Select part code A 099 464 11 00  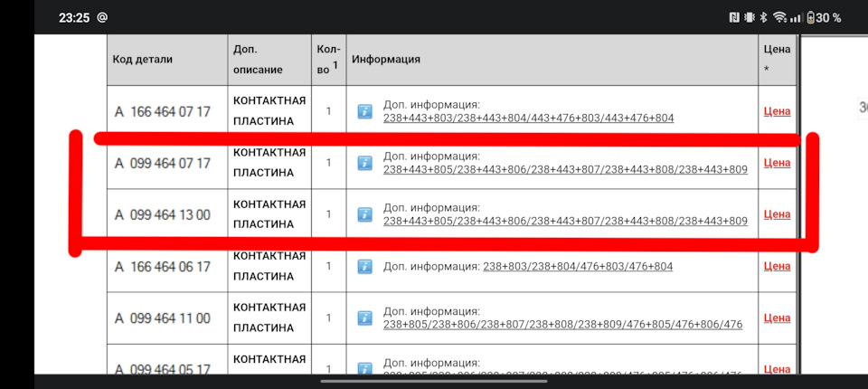pos(162,318)
